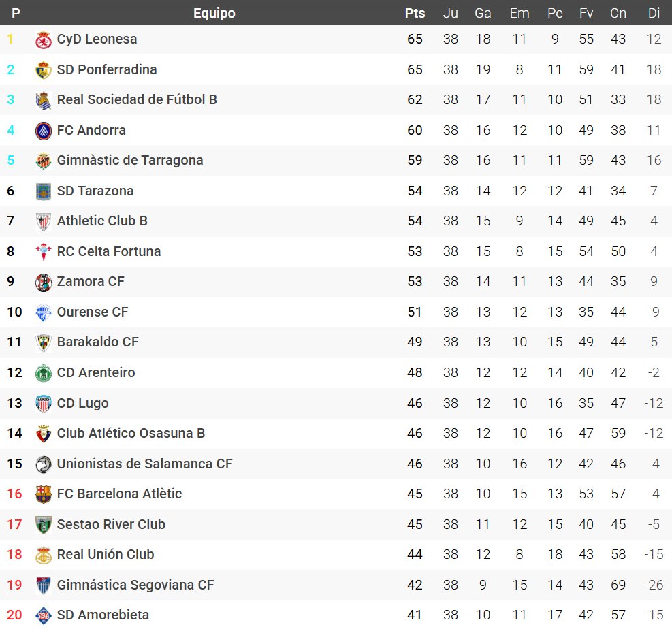Click the FC Andorra club badge
The width and height of the screenshot is (672, 629).
(44, 131)
